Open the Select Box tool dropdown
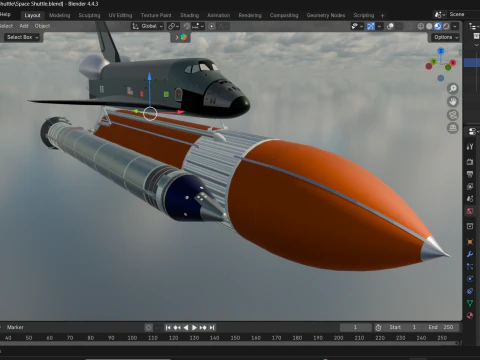 pos(22,37)
